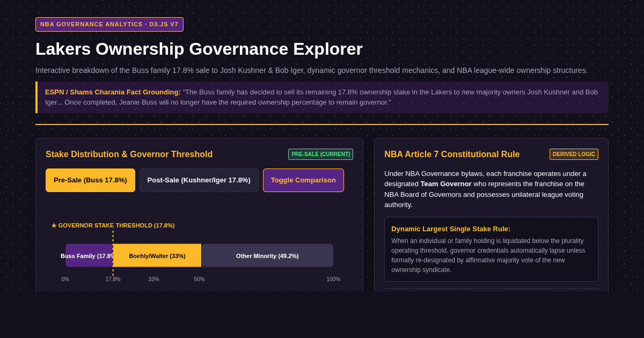Click the Governor Stake Threshold (17.8%) star label

(x=113, y=225)
